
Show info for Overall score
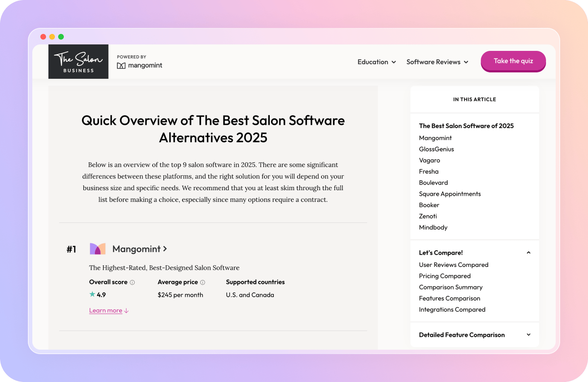[132, 282]
